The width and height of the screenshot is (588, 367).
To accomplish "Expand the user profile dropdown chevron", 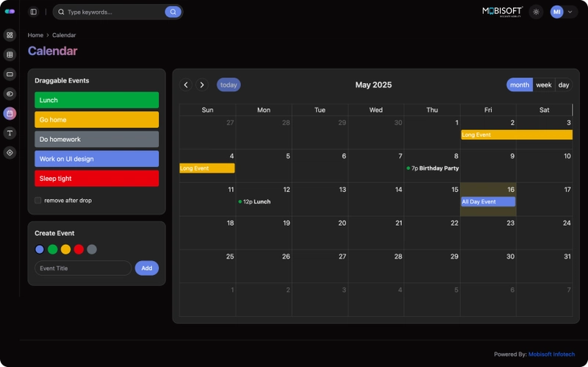I will point(570,12).
